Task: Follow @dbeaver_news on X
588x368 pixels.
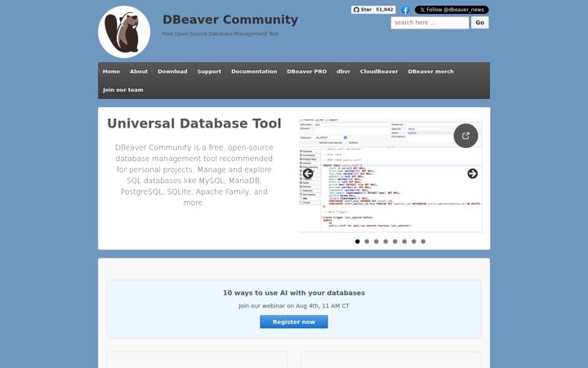Action: point(452,10)
